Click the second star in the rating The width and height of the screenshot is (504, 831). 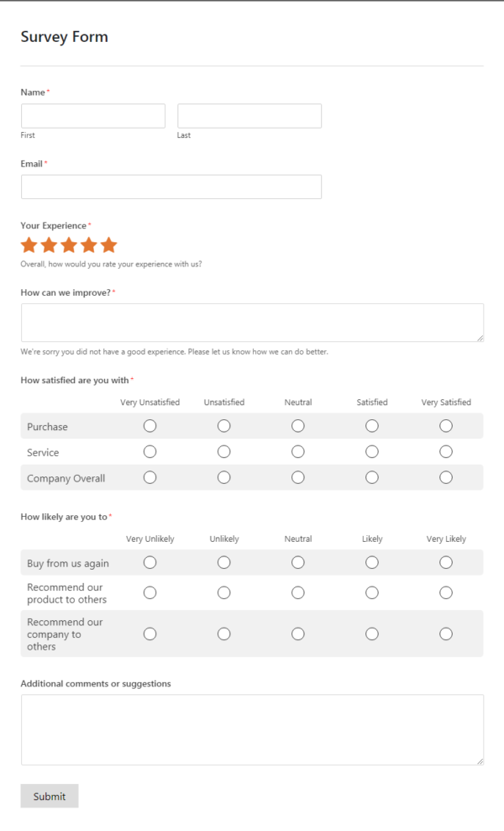pos(49,245)
